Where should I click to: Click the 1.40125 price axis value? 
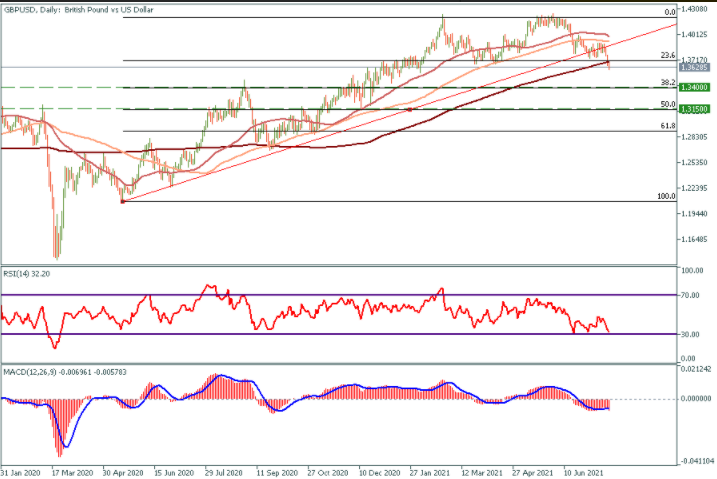tap(694, 34)
